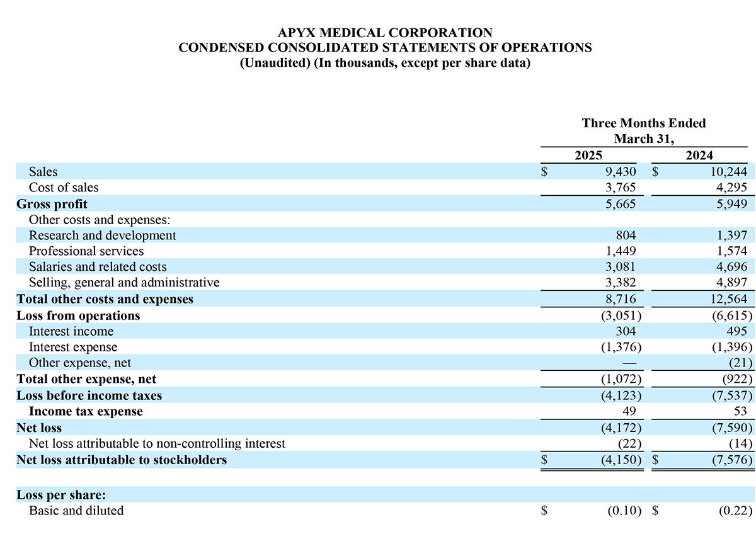Select the 'Other costs and expenses:' subheading
The width and height of the screenshot is (756, 551).
tap(100, 220)
